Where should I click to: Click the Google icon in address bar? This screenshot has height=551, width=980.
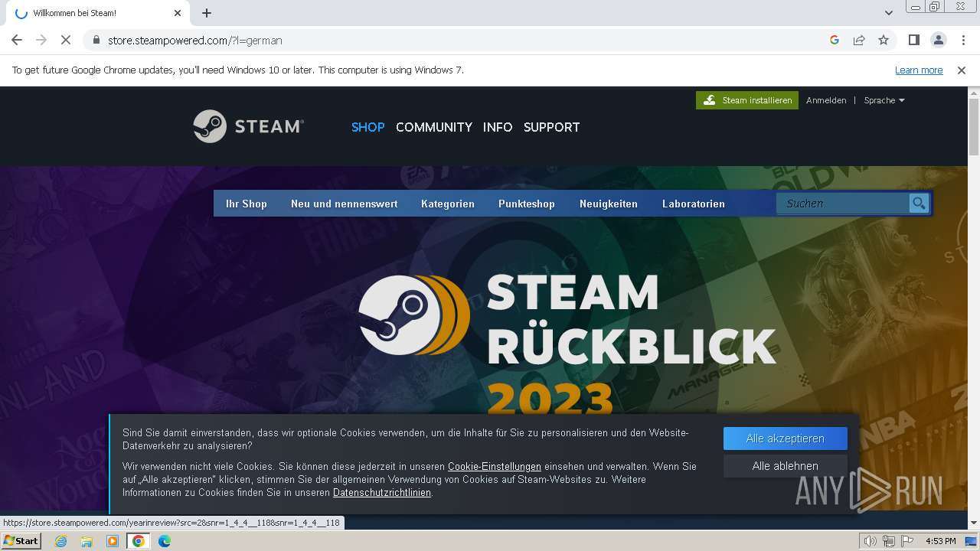click(835, 40)
